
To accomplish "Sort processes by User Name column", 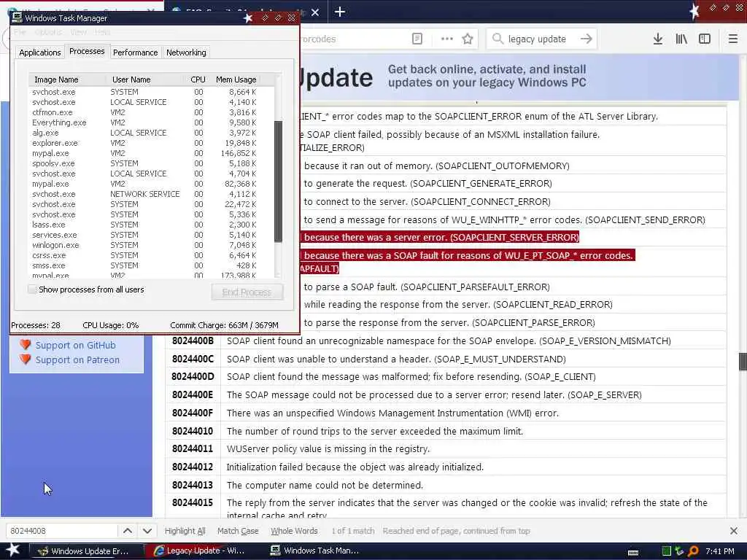I will click(x=145, y=79).
